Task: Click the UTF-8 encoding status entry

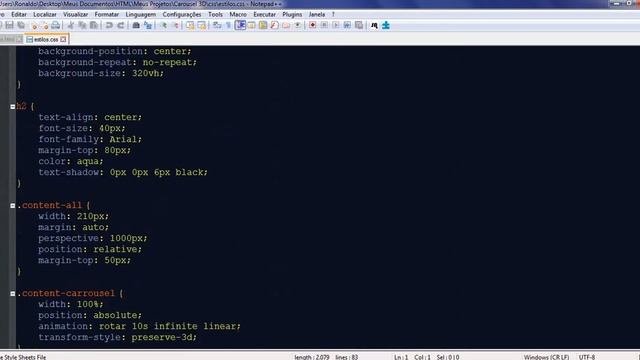Action: pyautogui.click(x=587, y=357)
